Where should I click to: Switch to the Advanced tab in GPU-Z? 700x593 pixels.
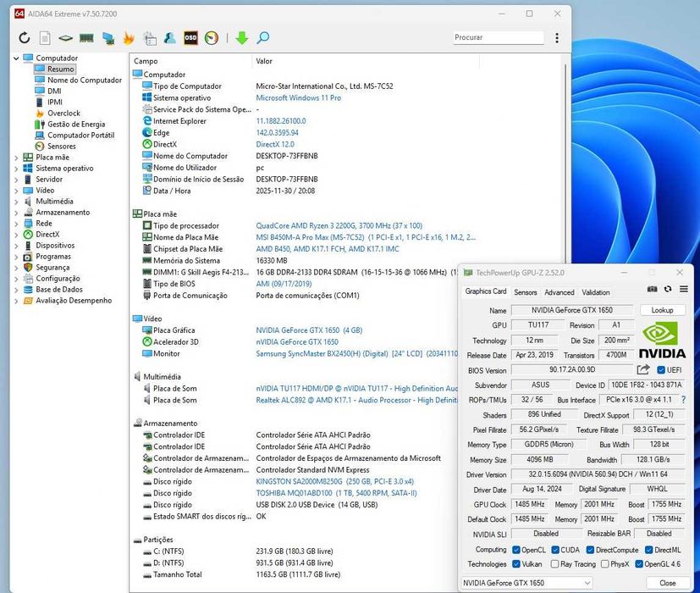pyautogui.click(x=559, y=292)
